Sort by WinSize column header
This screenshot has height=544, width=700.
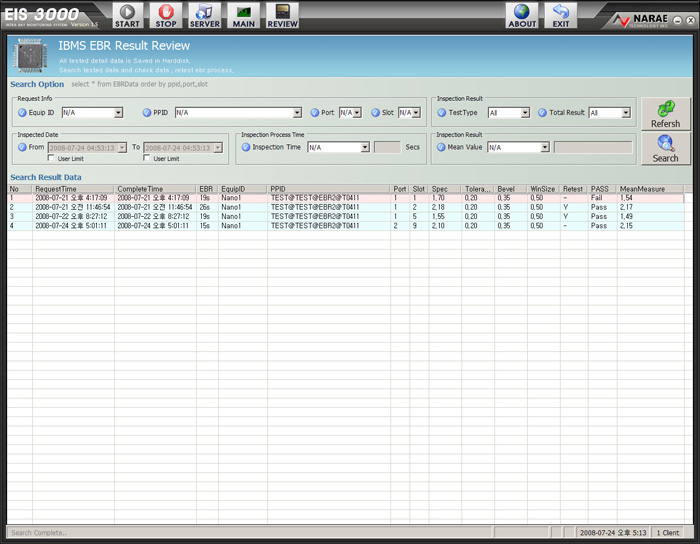pyautogui.click(x=544, y=189)
